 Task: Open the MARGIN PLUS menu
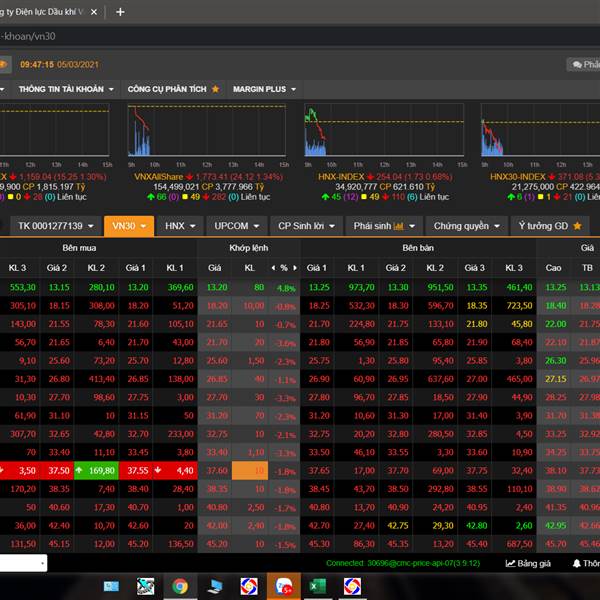[264, 89]
